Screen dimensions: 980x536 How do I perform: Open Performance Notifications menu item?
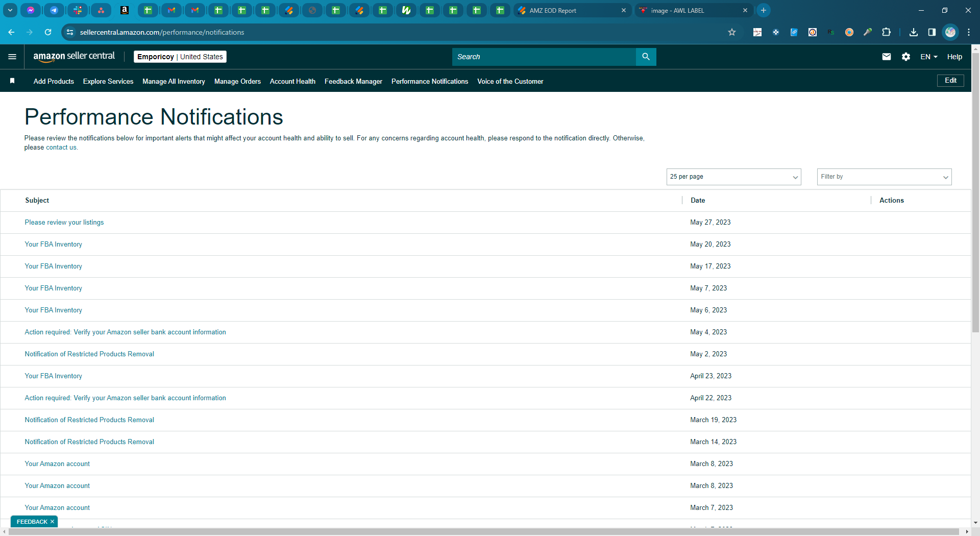430,81
